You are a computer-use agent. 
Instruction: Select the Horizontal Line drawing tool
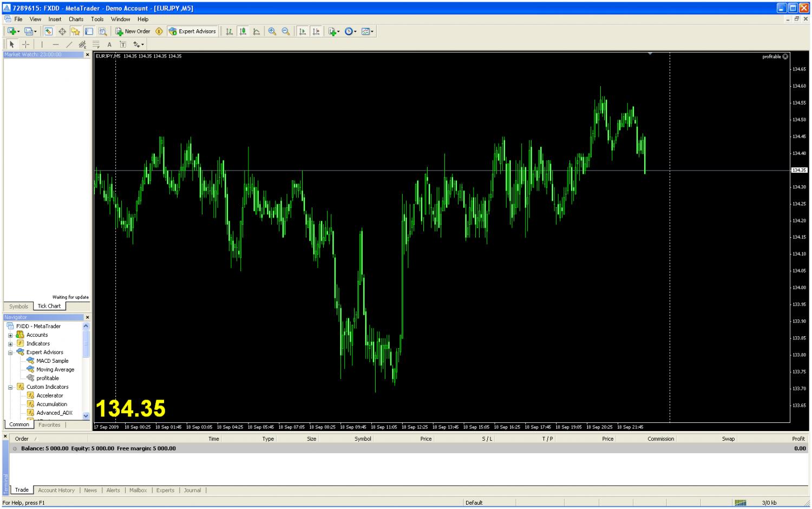point(55,44)
